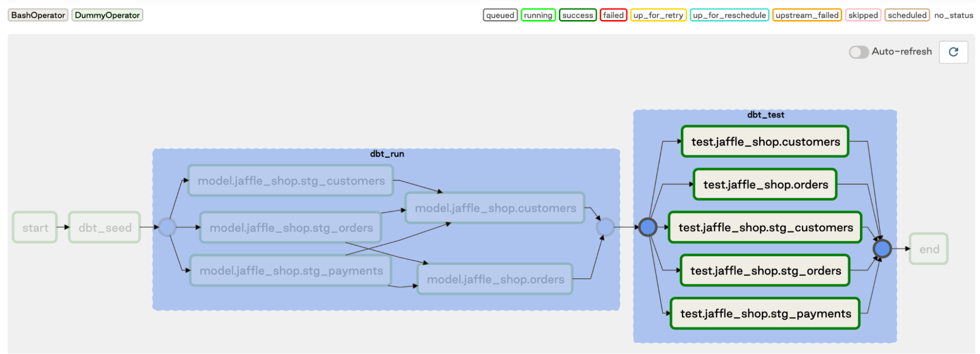Select the upstream_failed status legend
The height and width of the screenshot is (354, 980).
[x=806, y=15]
